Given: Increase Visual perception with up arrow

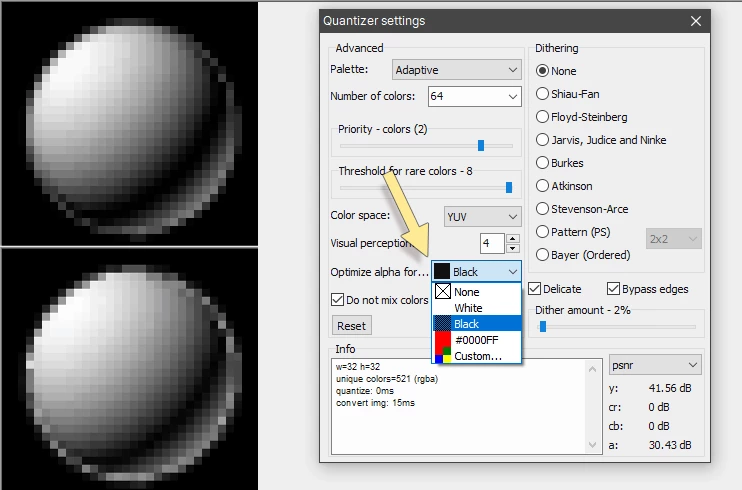Looking at the screenshot, I should click(513, 239).
